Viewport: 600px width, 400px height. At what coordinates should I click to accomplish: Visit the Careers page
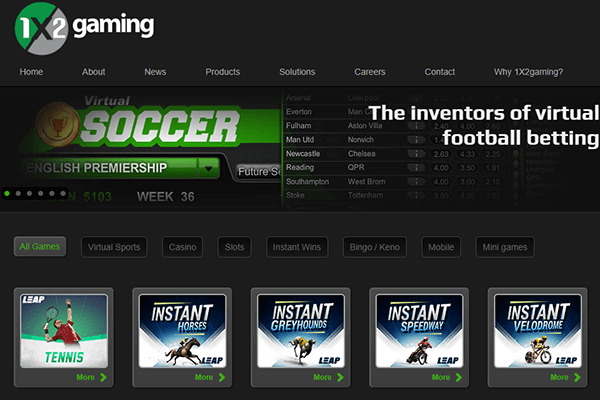370,72
